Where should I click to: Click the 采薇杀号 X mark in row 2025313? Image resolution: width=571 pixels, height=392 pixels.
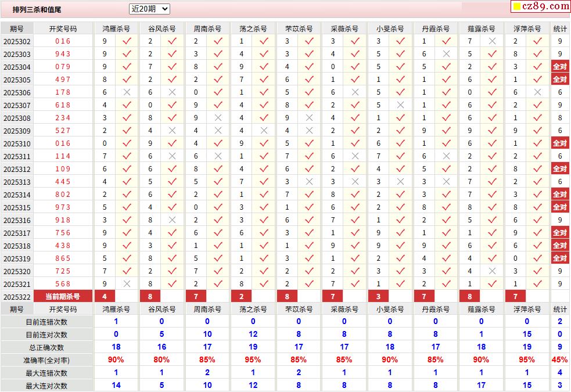click(x=355, y=181)
